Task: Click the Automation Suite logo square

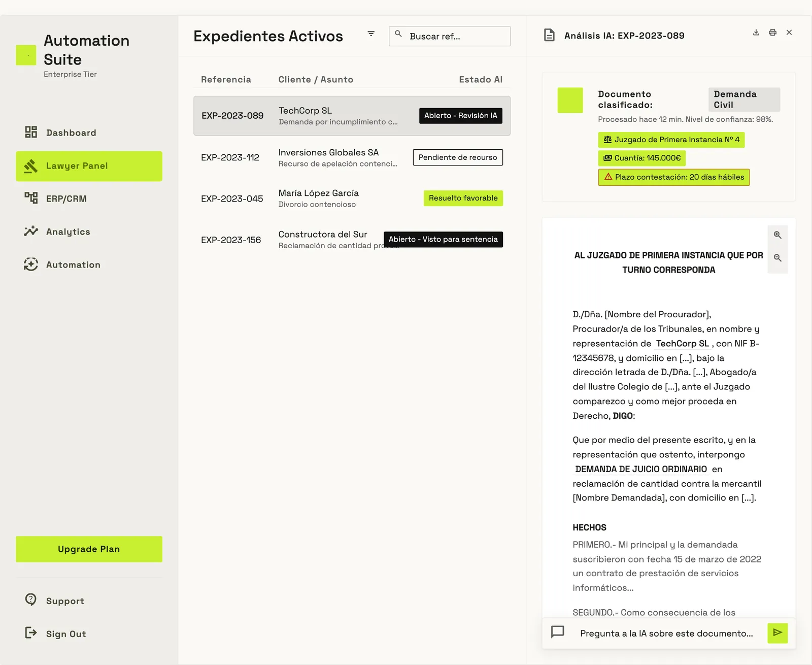Action: [26, 55]
